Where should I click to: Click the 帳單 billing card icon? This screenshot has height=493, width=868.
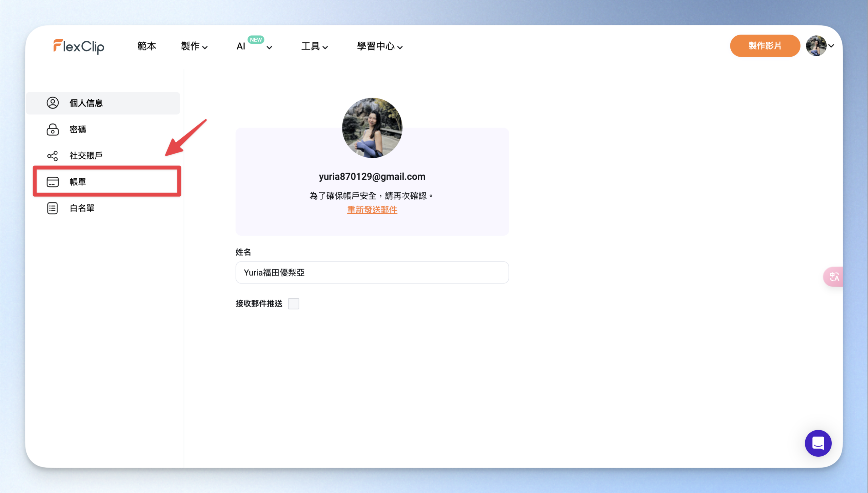tap(53, 182)
